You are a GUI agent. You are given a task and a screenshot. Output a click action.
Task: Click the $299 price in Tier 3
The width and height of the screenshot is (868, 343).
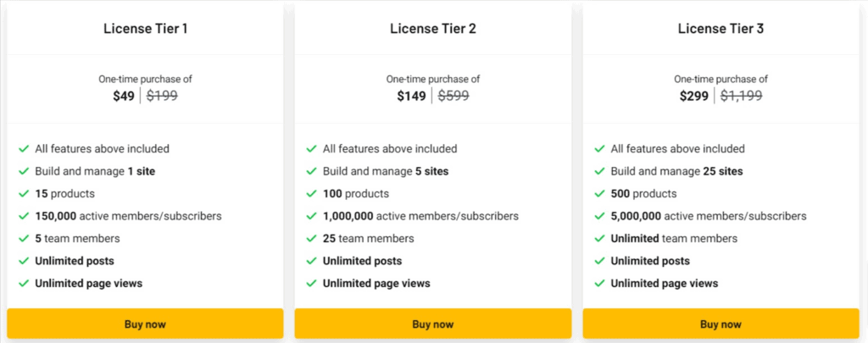[695, 96]
